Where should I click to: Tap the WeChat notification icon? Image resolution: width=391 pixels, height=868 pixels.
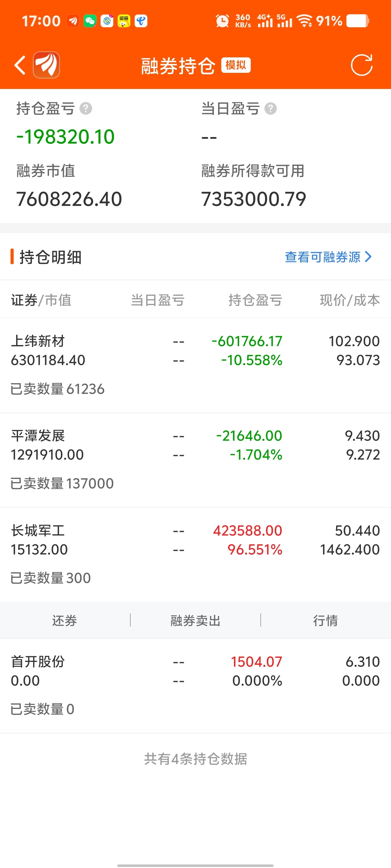coord(90,21)
